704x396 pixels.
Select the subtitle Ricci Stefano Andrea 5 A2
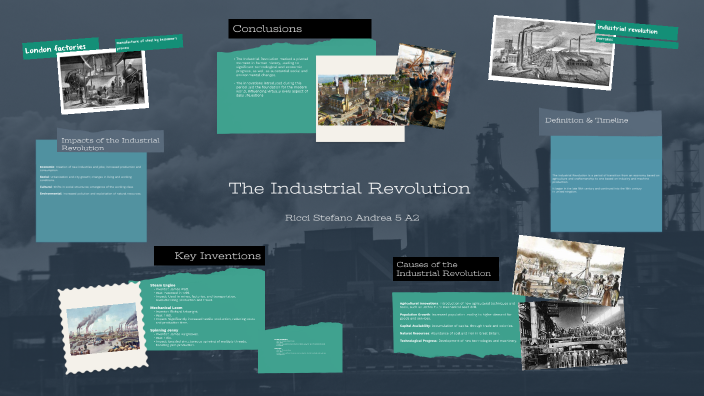coord(352,218)
